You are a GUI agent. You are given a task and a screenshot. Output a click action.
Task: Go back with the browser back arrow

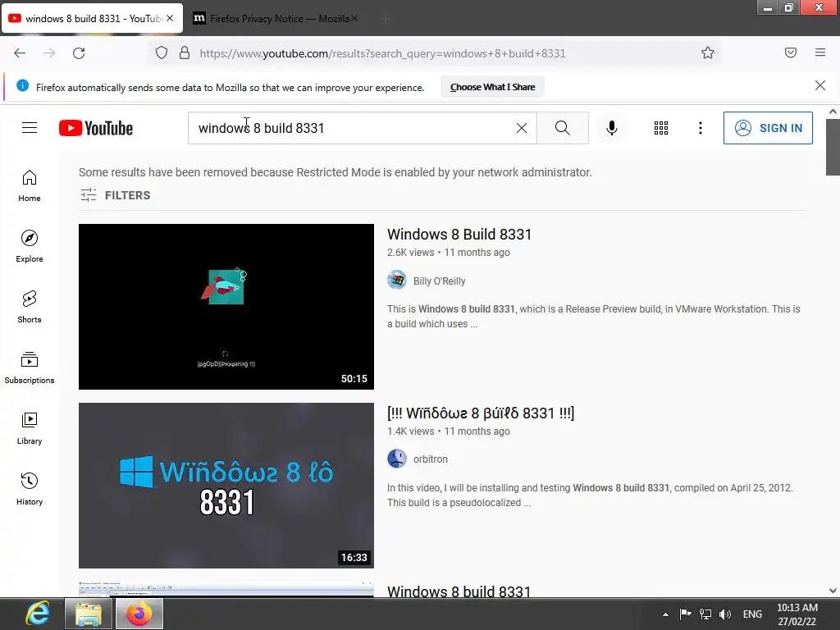[20, 53]
